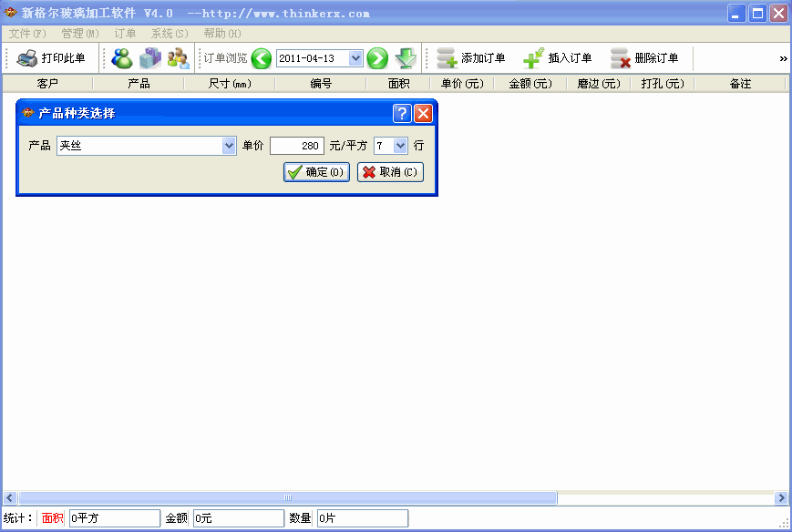The image size is (792, 532).
Task: Click the green download arrow icon
Action: pos(406,58)
